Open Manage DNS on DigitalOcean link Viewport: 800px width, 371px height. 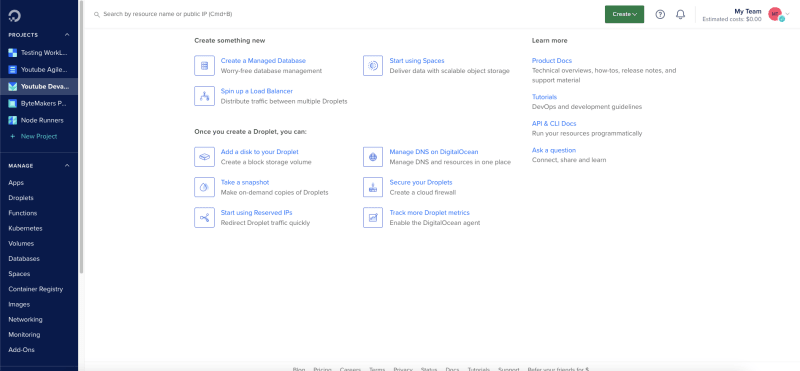click(434, 152)
